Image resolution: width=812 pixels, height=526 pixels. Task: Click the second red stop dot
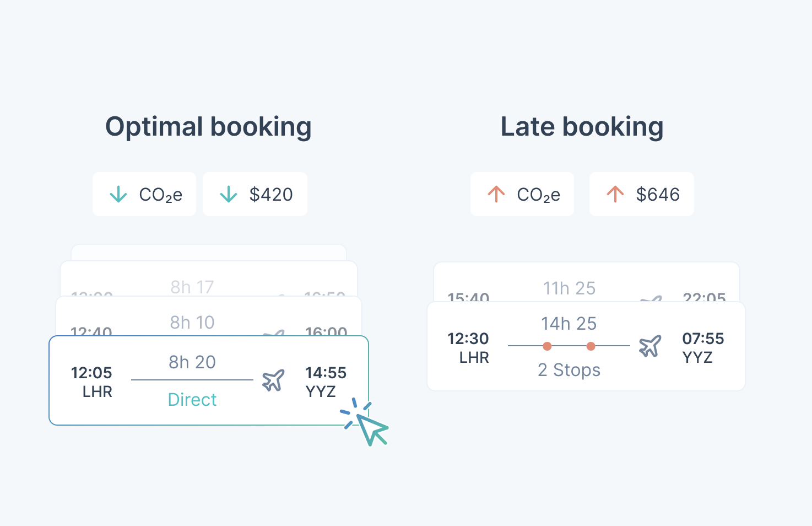tap(591, 346)
